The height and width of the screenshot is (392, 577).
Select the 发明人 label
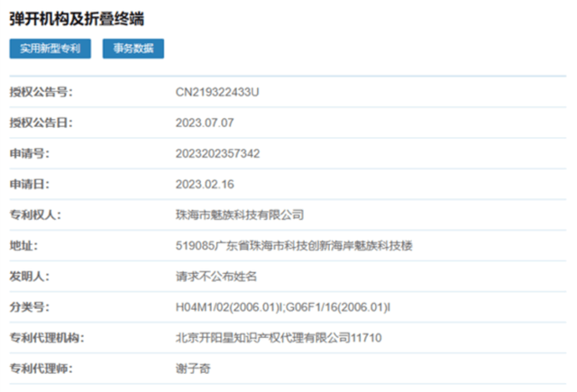[30, 276]
